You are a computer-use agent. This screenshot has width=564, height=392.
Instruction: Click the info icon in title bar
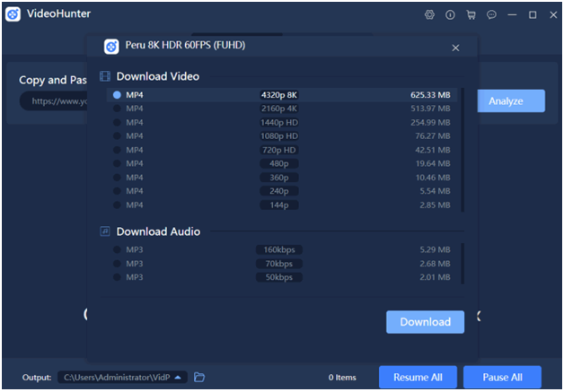coord(450,14)
